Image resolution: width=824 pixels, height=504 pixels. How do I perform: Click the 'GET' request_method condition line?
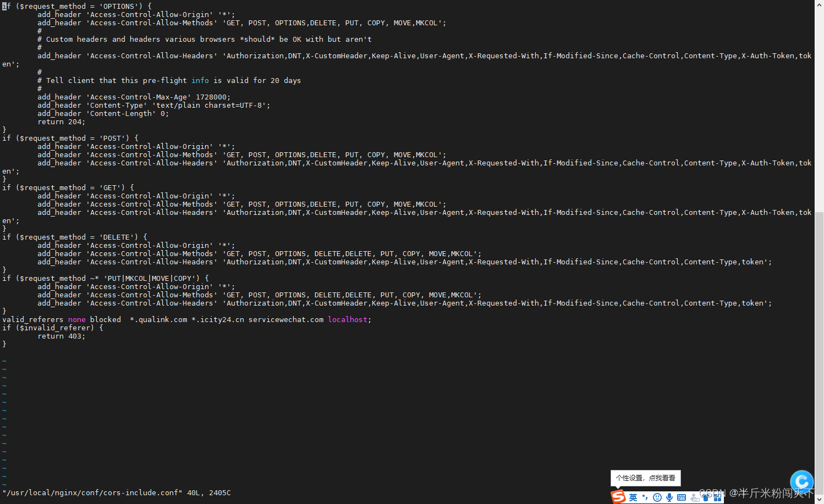click(x=68, y=188)
